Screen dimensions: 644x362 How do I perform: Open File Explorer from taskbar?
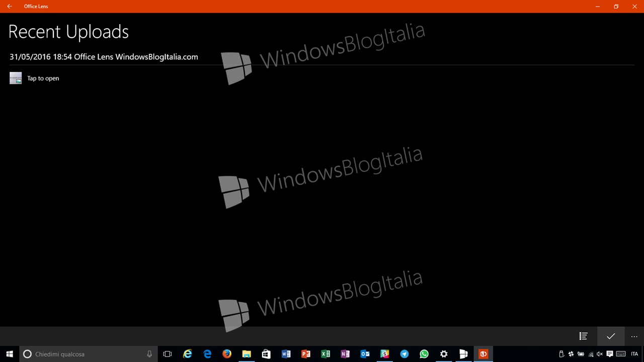point(247,354)
